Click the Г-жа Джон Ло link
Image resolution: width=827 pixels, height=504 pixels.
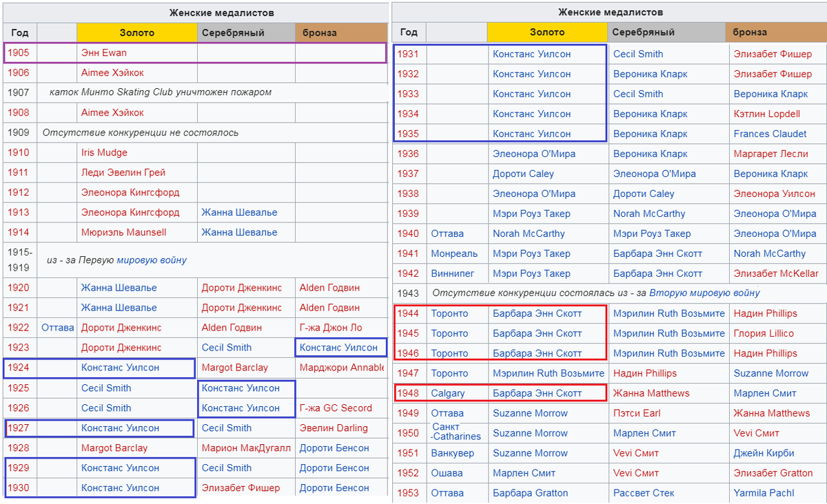tap(331, 327)
